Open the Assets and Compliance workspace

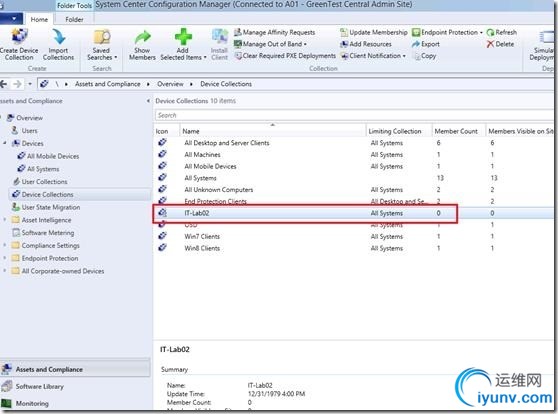click(x=75, y=370)
